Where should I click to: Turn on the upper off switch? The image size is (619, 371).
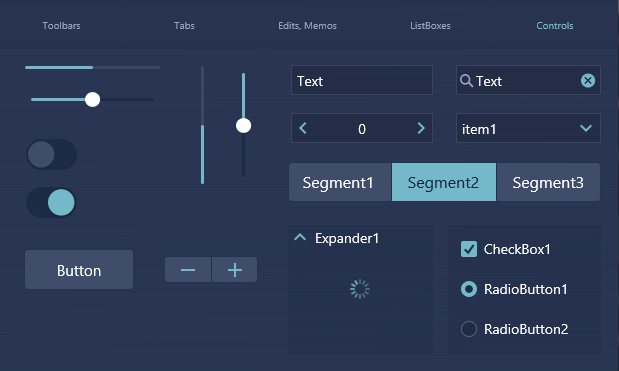[x=51, y=154]
